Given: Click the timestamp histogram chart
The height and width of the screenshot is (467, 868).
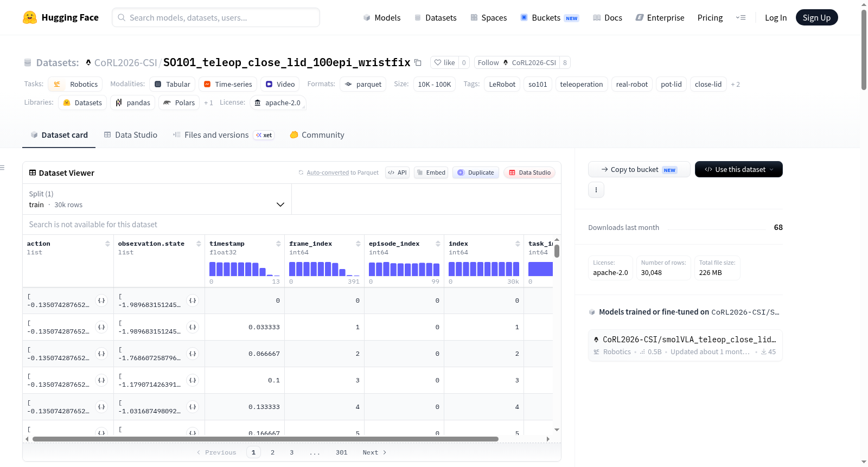Looking at the screenshot, I should click(245, 269).
